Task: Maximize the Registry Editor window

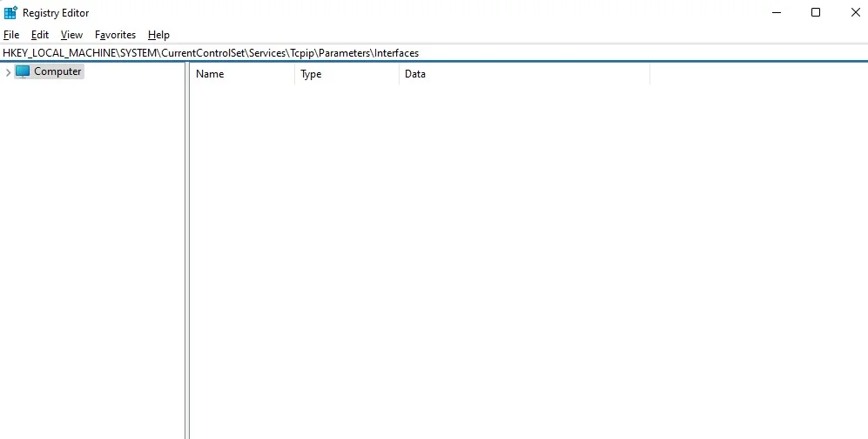Action: 816,13
